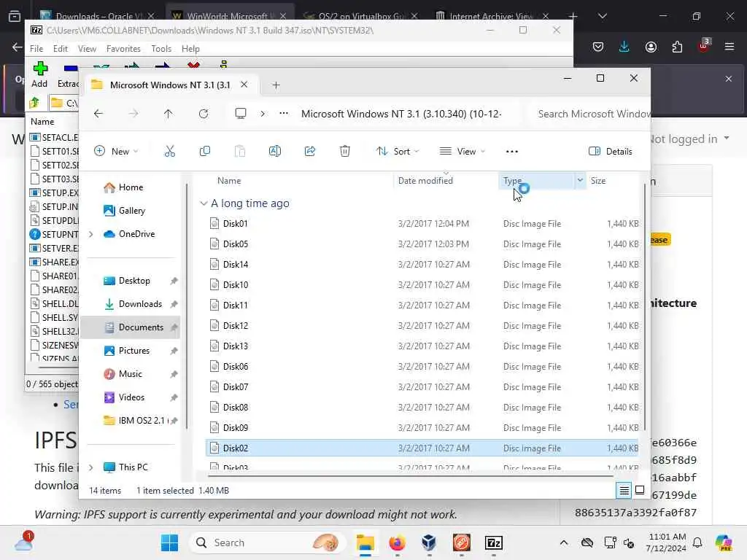Viewport: 747px width, 560px height.
Task: Switch to Internet Archive Firefox tab
Action: click(x=491, y=16)
